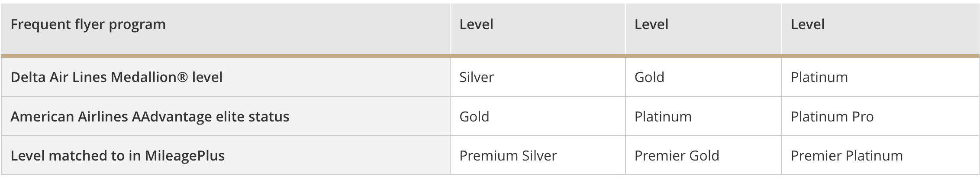980x177 pixels.
Task: Click the Premier Platinum cell
Action: (846, 156)
